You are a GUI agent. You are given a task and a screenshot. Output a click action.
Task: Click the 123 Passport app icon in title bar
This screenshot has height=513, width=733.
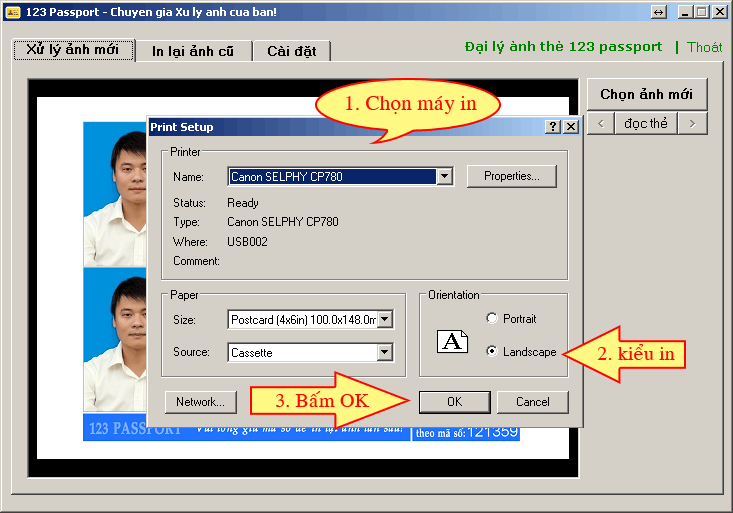(x=13, y=12)
